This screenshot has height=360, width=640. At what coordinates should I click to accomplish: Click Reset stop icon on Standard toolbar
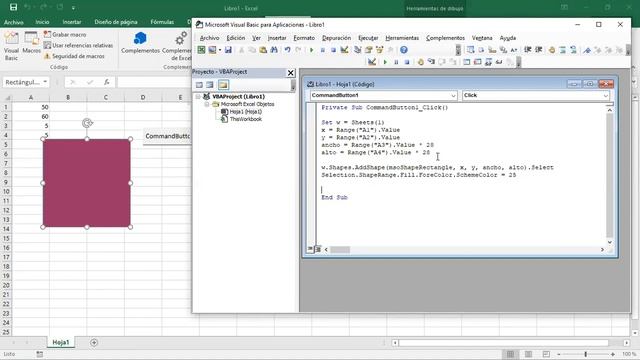[x=333, y=50]
